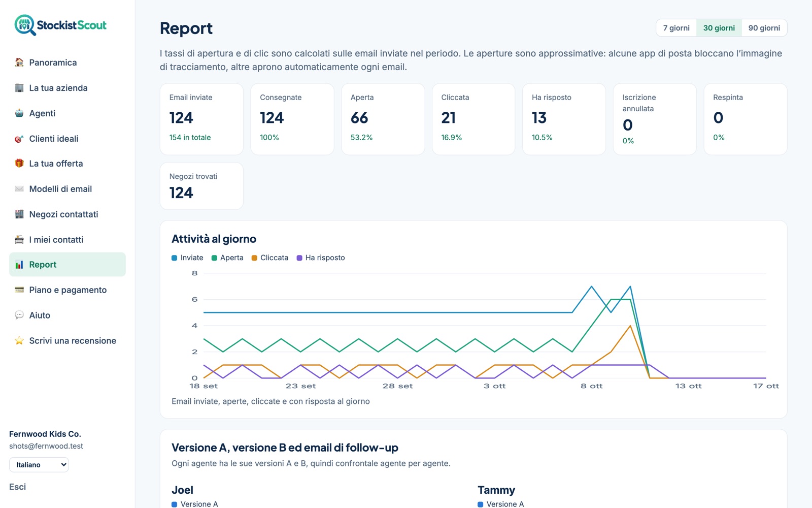This screenshot has width=812, height=508.
Task: Click the target icon beside Clienti ideali
Action: (19, 139)
